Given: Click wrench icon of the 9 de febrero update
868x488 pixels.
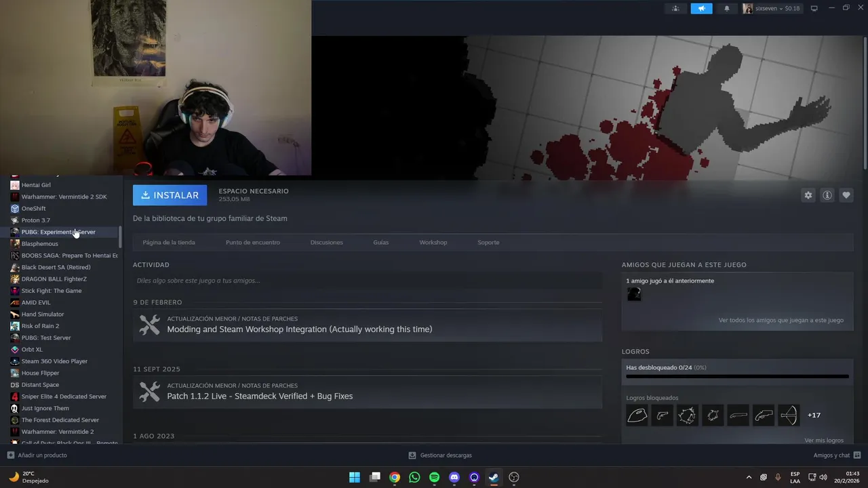Looking at the screenshot, I should click(x=149, y=325).
